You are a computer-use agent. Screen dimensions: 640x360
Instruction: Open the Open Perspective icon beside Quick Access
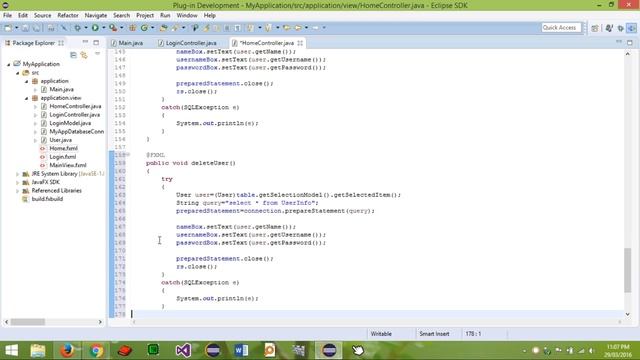(x=595, y=28)
